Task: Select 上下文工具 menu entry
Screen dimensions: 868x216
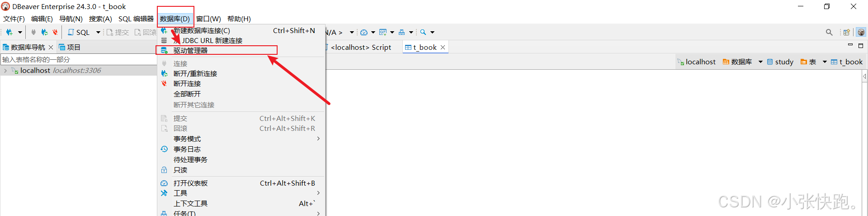Action: 241,203
